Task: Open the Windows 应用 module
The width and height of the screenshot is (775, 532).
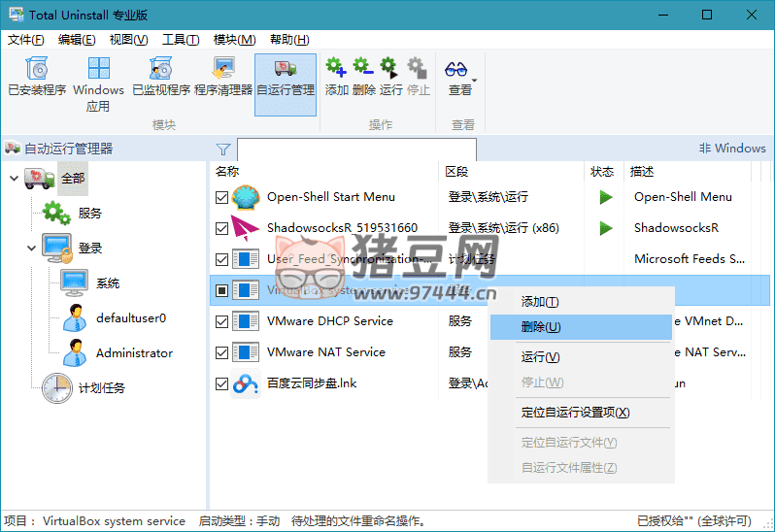Action: coord(98,83)
